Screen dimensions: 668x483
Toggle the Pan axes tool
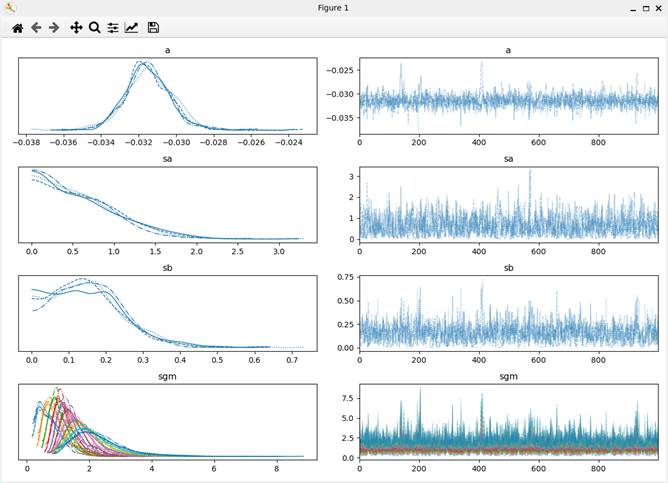pos(76,28)
